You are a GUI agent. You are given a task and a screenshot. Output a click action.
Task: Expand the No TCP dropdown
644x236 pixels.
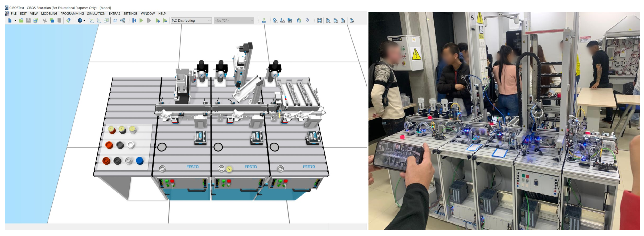click(x=252, y=21)
